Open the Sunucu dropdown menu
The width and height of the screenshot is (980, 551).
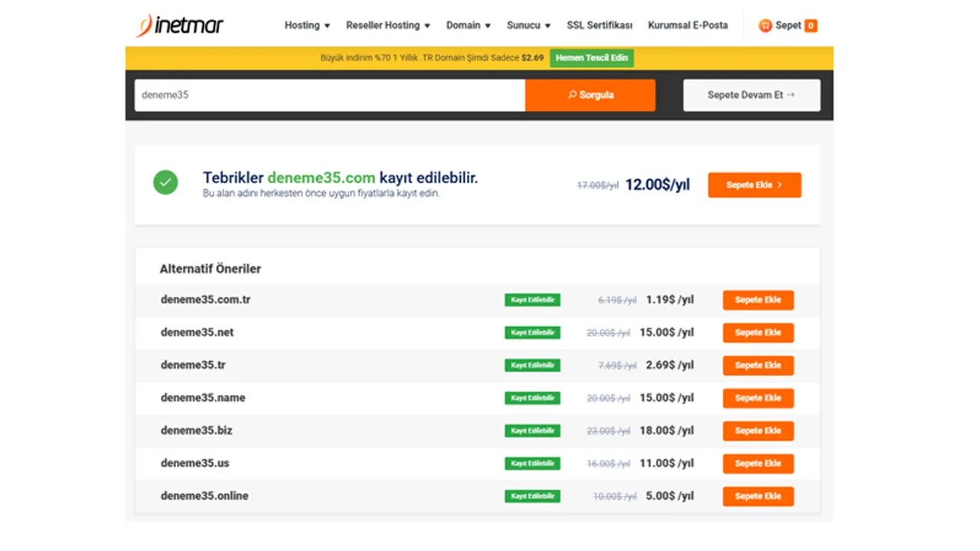click(528, 25)
